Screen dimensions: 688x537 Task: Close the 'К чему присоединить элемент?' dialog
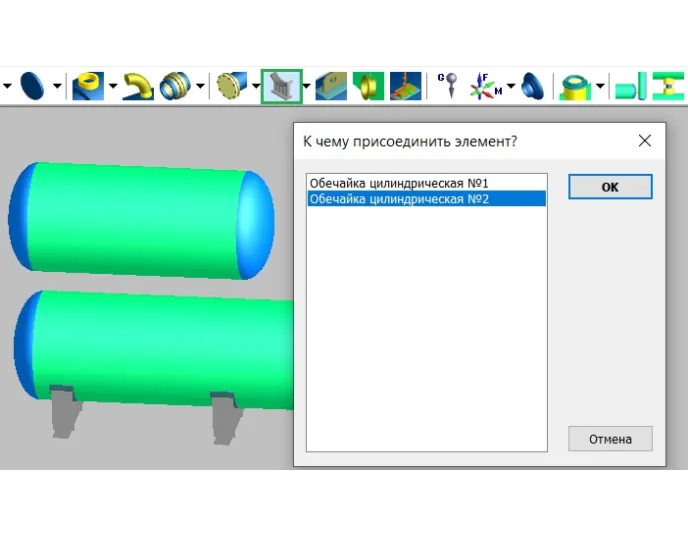(645, 141)
